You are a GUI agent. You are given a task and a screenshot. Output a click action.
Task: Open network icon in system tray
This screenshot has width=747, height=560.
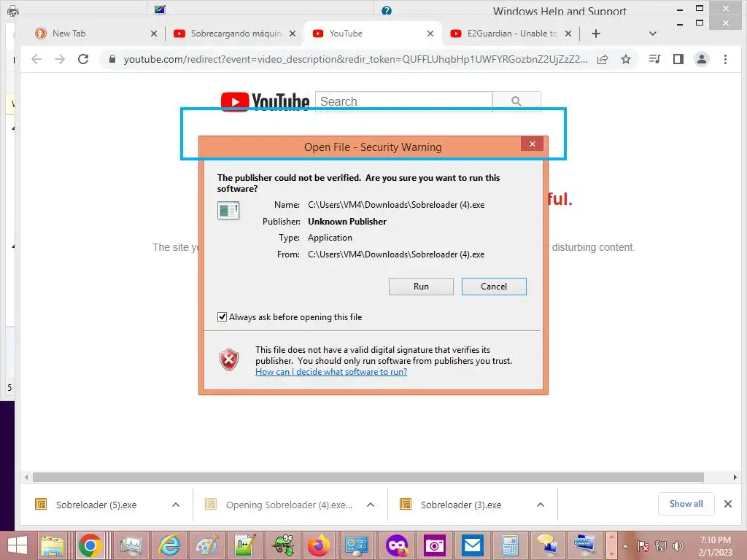pos(660,546)
